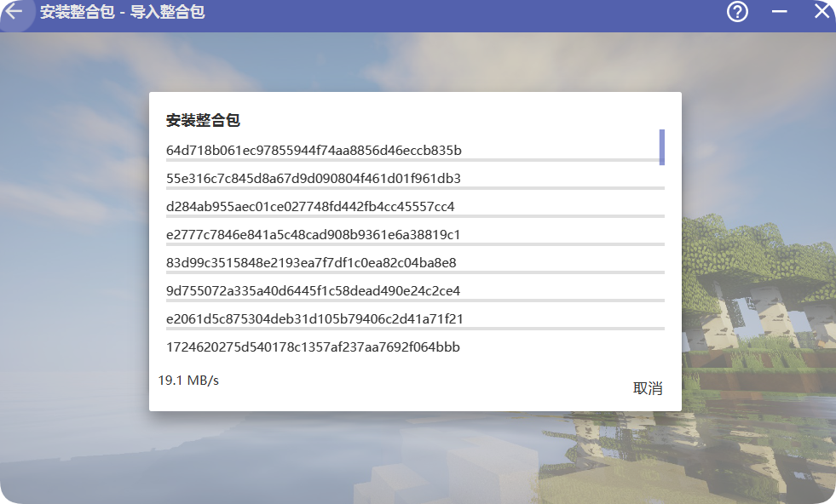
Task: Click the 安装整合包 - 导入整合包 window title
Action: (122, 13)
